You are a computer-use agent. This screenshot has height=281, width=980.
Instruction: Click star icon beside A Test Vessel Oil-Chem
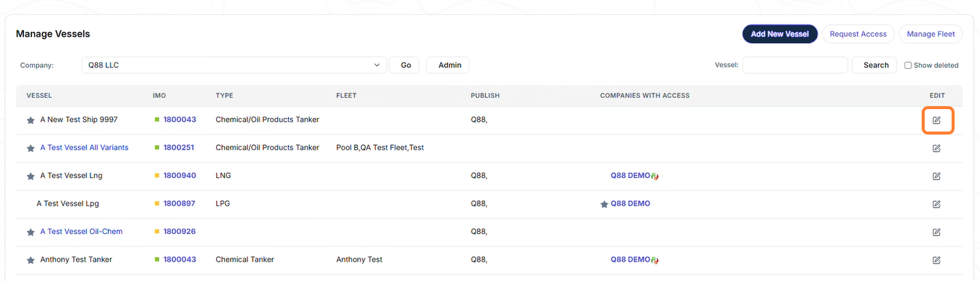(31, 232)
